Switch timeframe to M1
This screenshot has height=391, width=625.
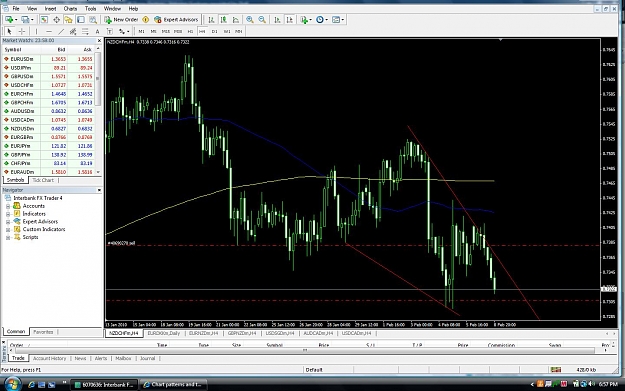[x=142, y=31]
